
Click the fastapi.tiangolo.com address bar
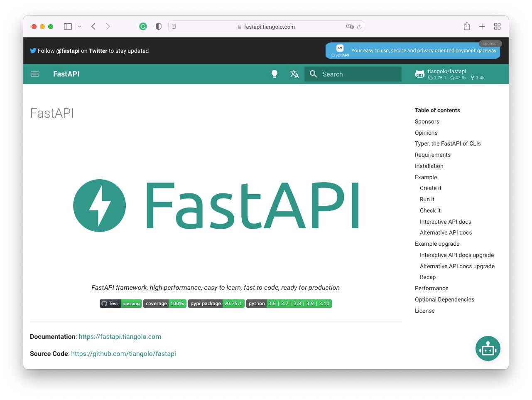point(266,27)
